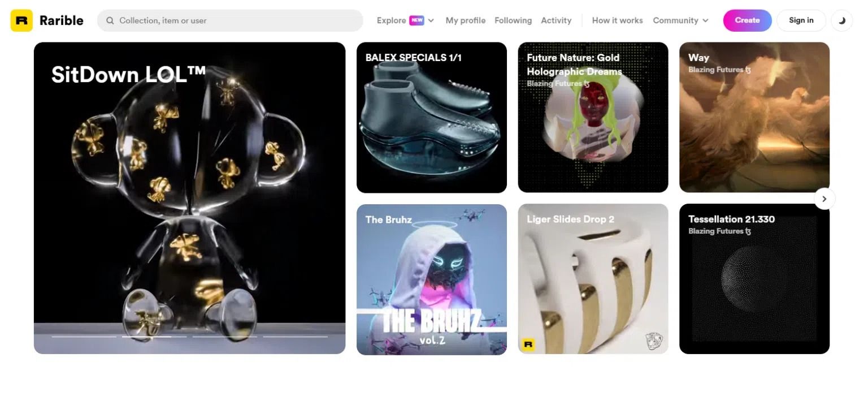Viewport: 868px width, 409px height.
Task: Click the yellow Rarible logo icon
Action: [x=21, y=20]
